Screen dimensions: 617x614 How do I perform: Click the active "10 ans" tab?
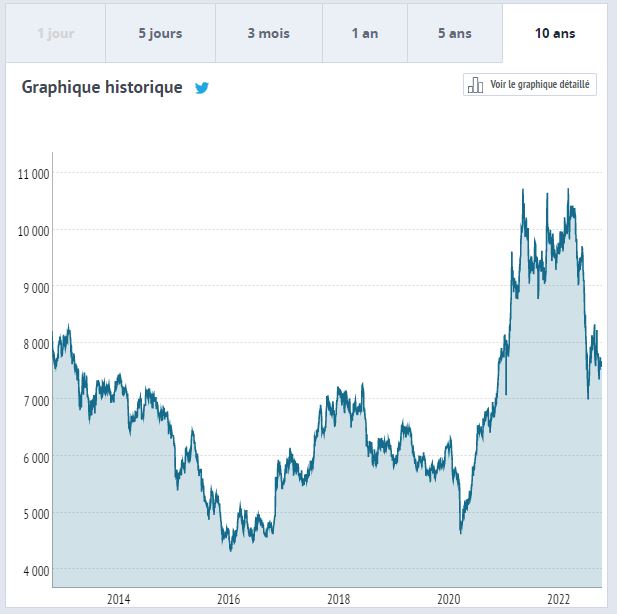(x=556, y=33)
